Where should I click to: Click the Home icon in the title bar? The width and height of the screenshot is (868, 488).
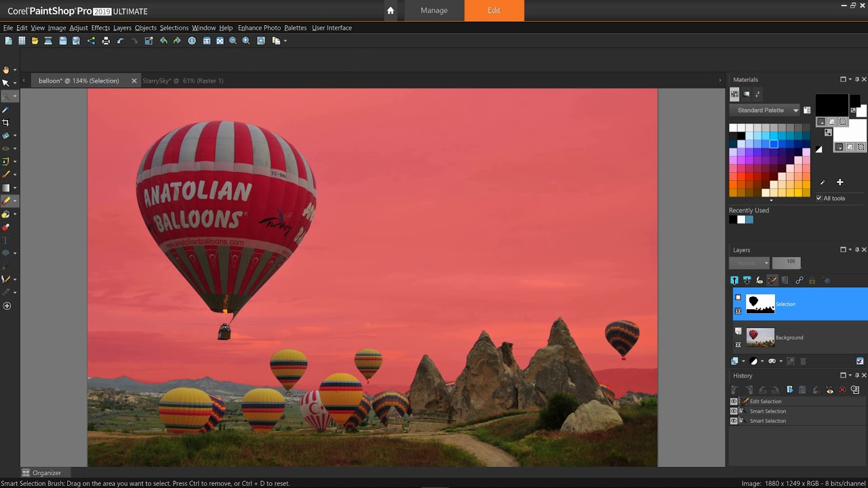click(x=391, y=10)
